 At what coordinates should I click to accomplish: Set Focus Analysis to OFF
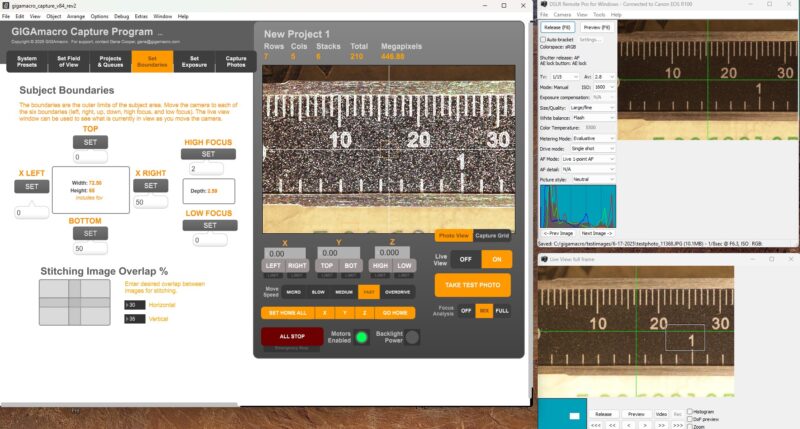466,311
